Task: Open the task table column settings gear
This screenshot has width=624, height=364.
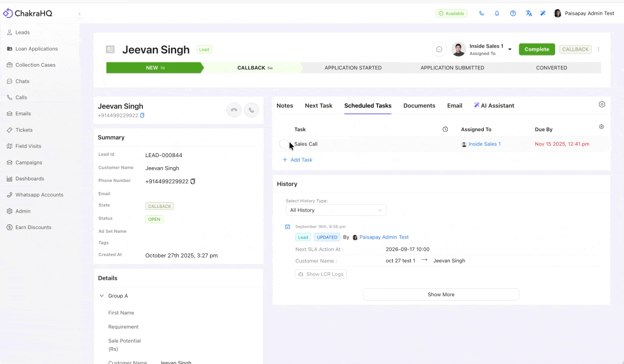Action: tap(601, 126)
